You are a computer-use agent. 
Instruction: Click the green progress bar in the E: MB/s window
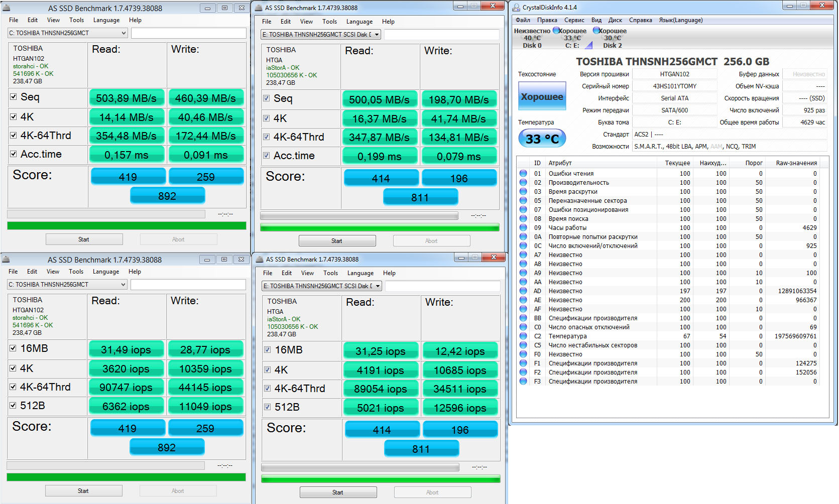380,227
